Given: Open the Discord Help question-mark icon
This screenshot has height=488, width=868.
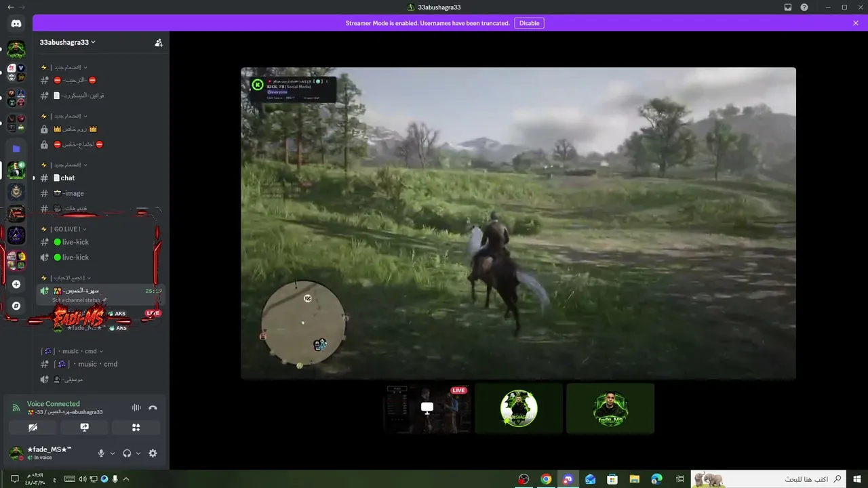Looking at the screenshot, I should 804,7.
